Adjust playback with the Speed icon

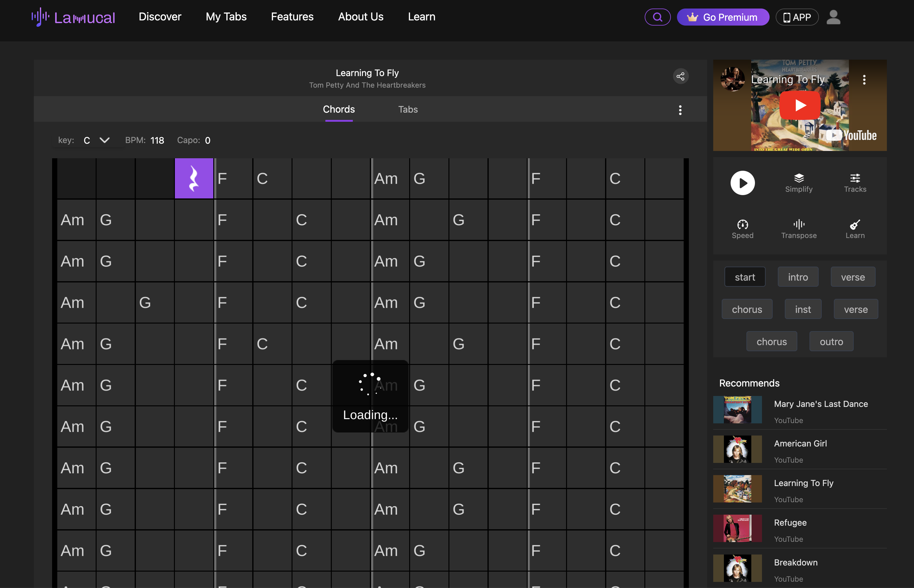click(742, 229)
